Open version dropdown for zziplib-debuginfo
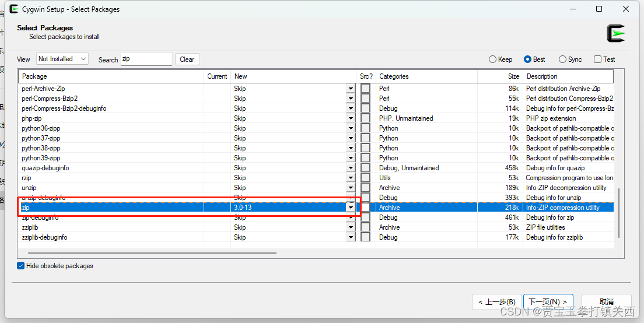This screenshot has height=323, width=644. (x=351, y=237)
